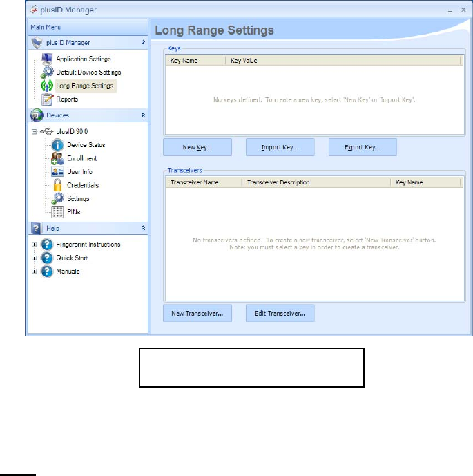Minimize the plusID Manager window
The height and width of the screenshot is (476, 473).
coord(450,10)
